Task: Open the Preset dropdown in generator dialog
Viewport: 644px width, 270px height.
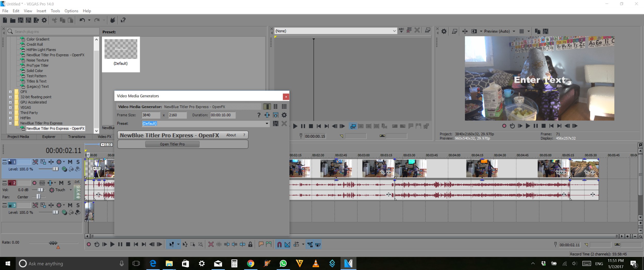Action: [x=267, y=124]
